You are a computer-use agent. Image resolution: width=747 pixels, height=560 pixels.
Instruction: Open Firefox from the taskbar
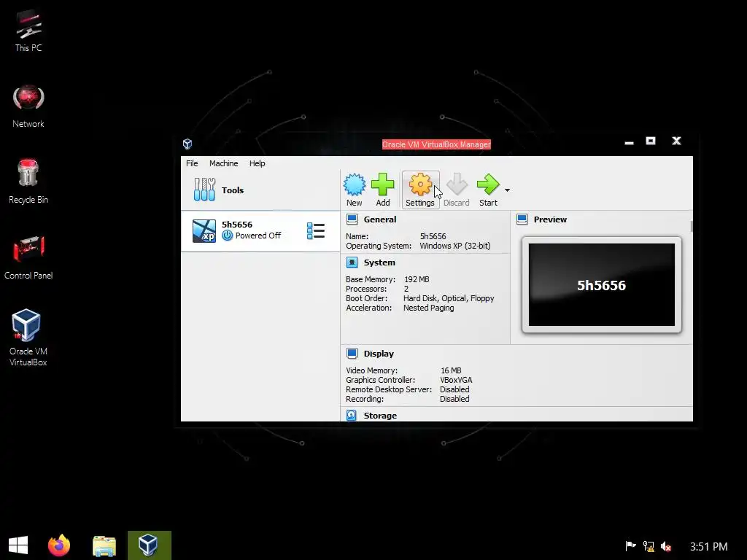click(x=59, y=545)
